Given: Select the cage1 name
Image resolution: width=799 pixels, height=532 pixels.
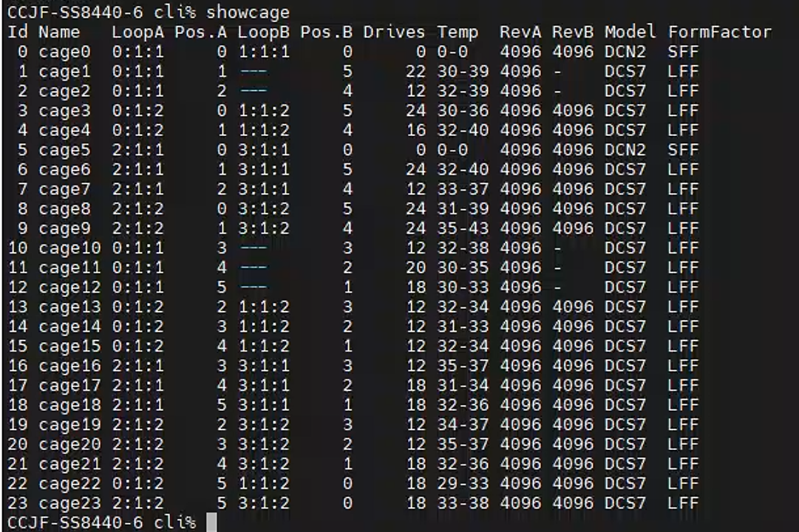Looking at the screenshot, I should (x=64, y=72).
